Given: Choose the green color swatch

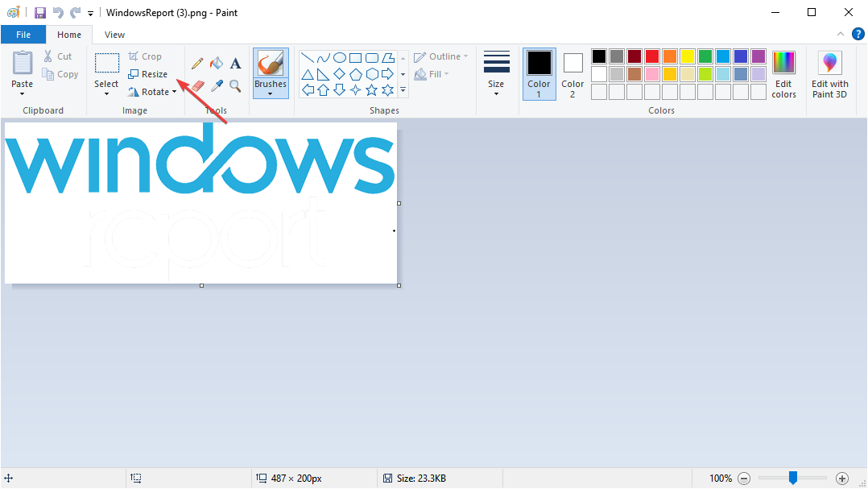Looking at the screenshot, I should (x=705, y=56).
